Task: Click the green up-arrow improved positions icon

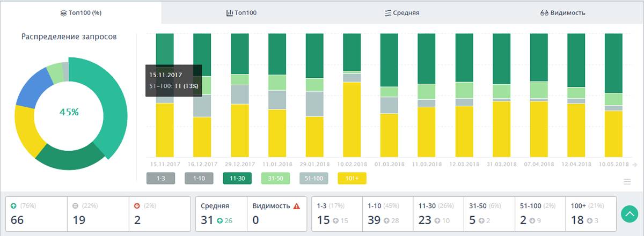Action: [x=13, y=206]
